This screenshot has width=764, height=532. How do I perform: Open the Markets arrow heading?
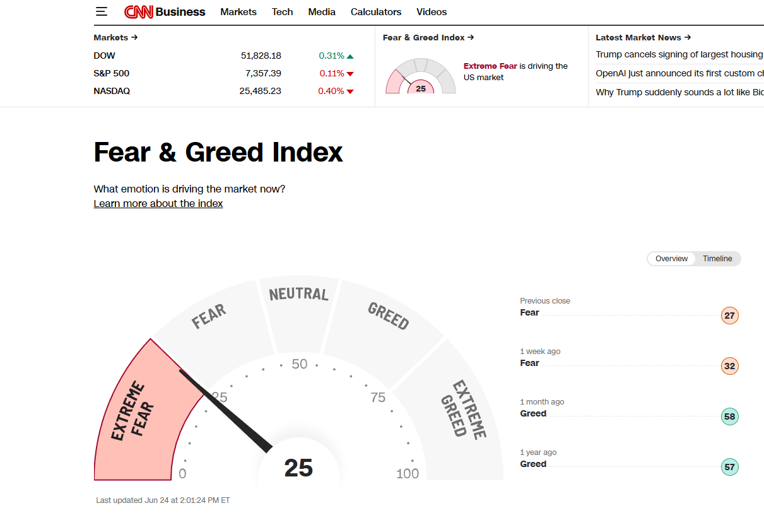(115, 37)
